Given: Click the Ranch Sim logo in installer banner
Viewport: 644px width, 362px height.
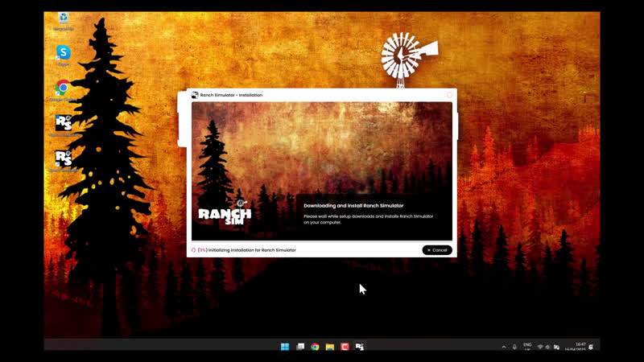Looking at the screenshot, I should [225, 213].
